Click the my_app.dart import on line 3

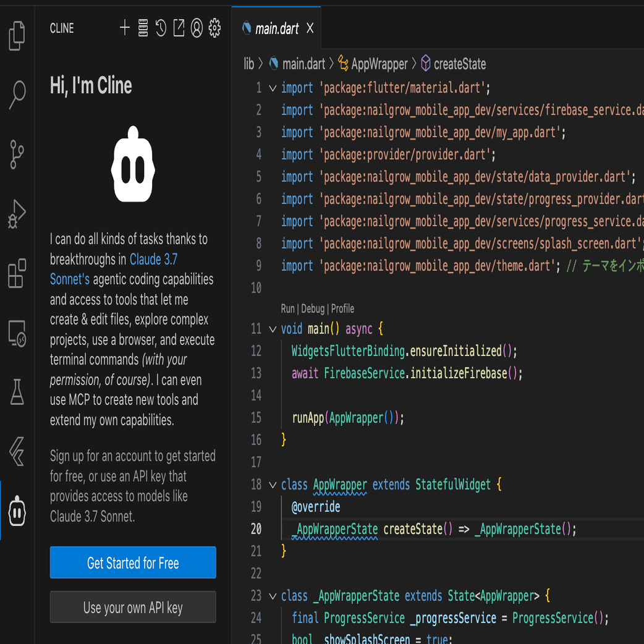[x=439, y=133]
